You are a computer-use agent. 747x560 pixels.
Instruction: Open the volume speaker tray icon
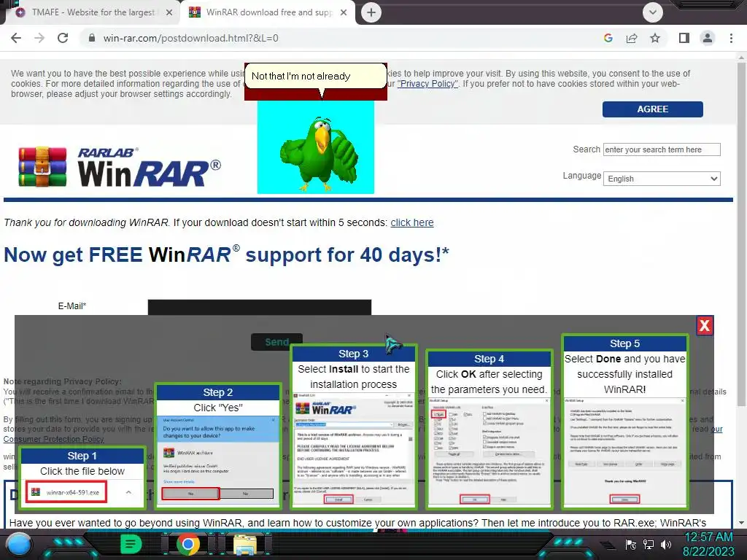pyautogui.click(x=666, y=545)
